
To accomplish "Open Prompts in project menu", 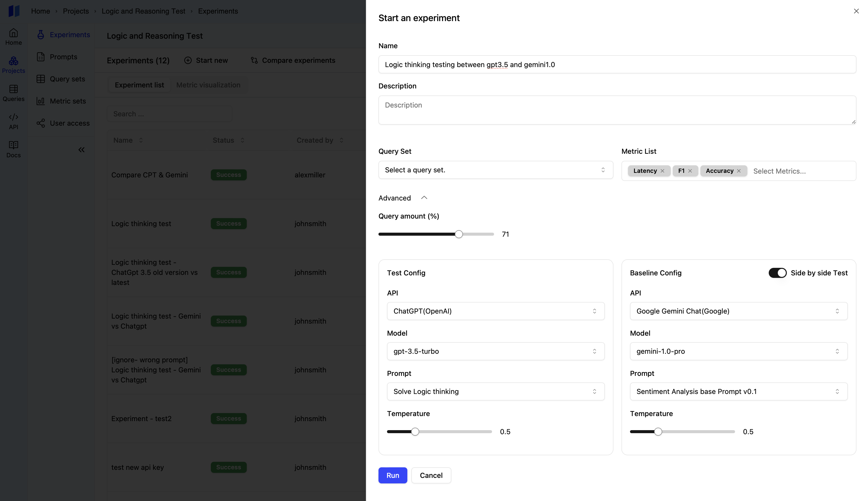I will point(63,57).
